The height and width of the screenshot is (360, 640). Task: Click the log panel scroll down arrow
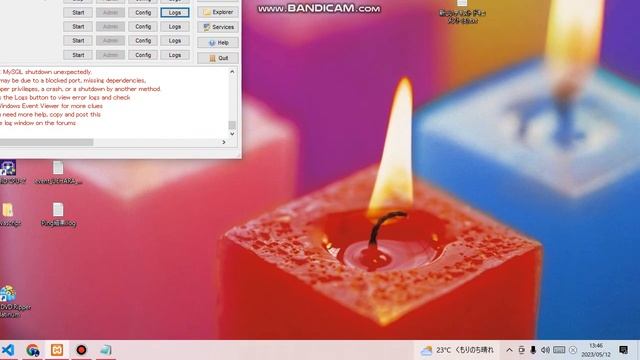coord(232,134)
